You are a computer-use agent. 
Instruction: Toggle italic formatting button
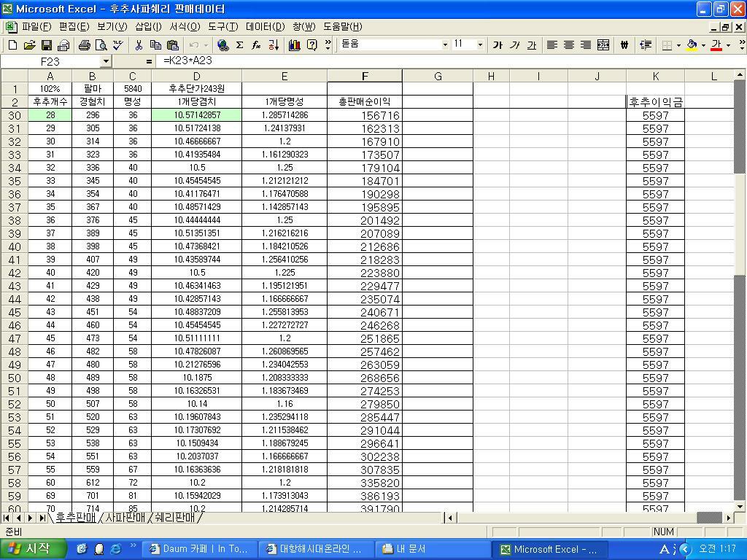tap(514, 45)
